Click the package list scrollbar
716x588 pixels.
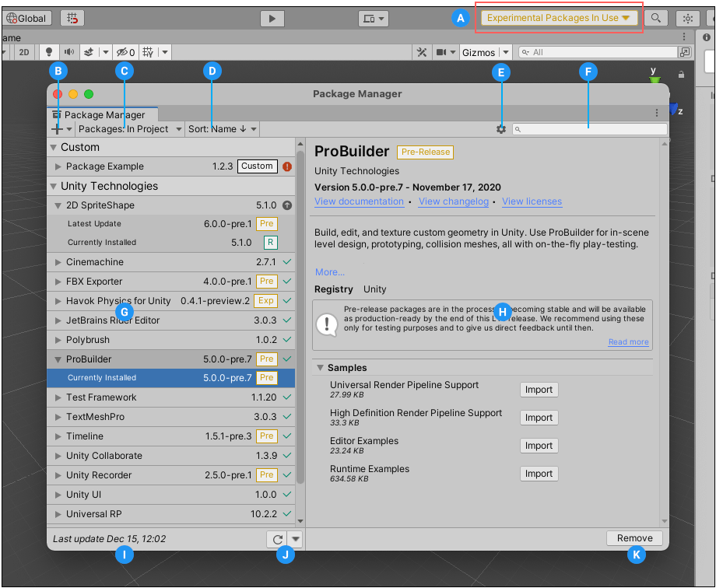(300, 317)
